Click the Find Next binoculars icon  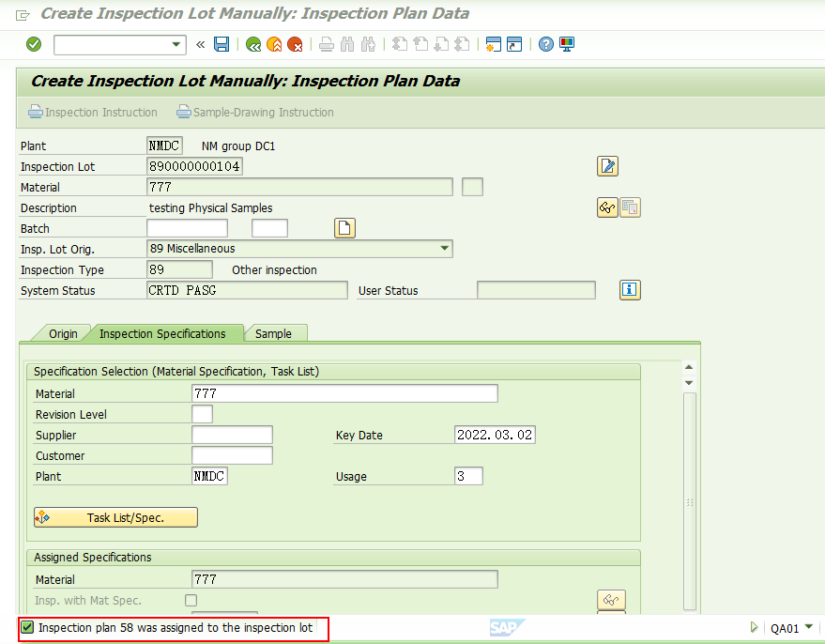(x=368, y=44)
